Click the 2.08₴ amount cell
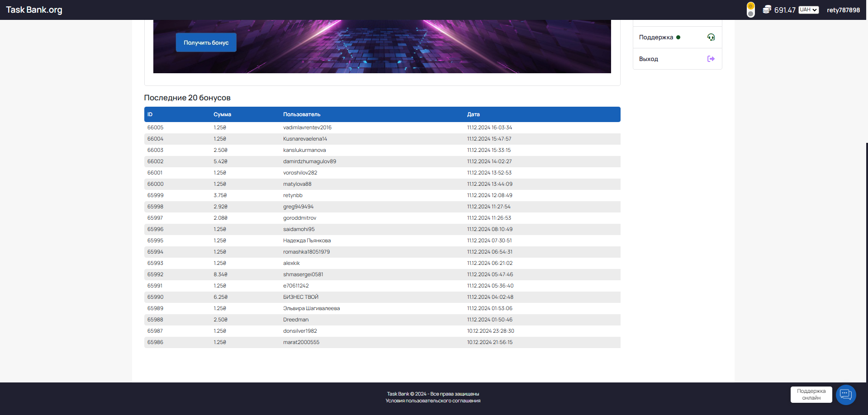This screenshot has height=415, width=868. [x=220, y=218]
